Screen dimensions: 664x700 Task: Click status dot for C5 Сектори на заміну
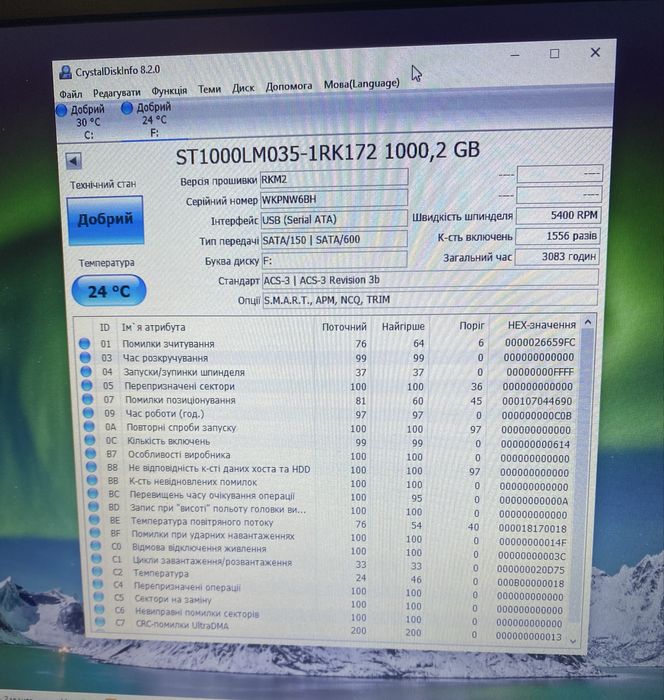(99, 596)
